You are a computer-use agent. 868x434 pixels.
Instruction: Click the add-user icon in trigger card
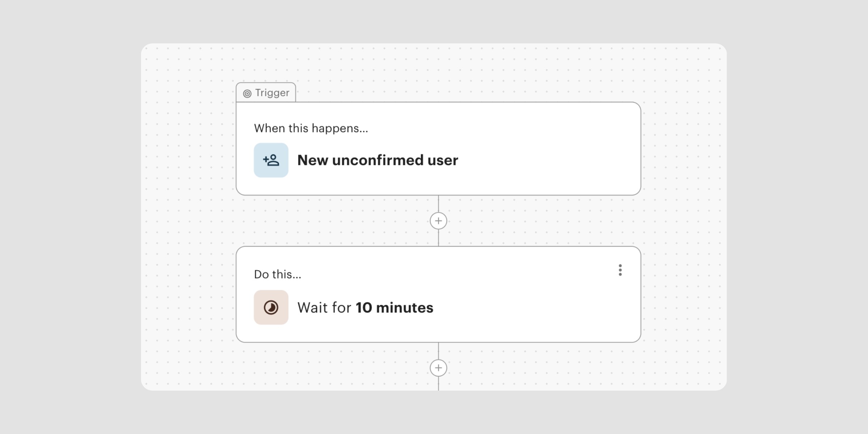click(x=271, y=160)
